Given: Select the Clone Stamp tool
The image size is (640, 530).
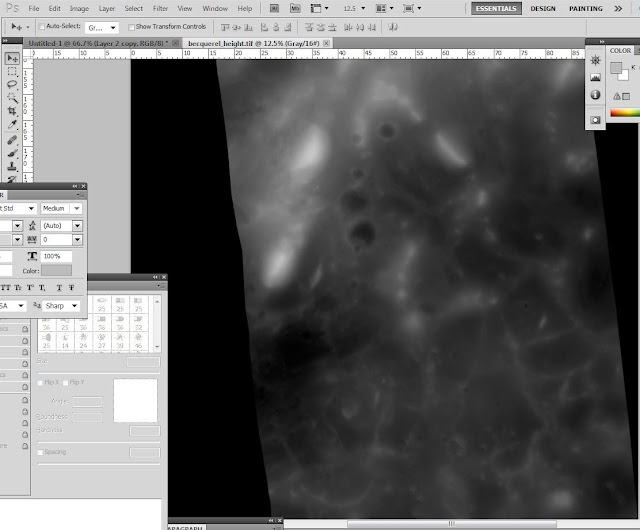Looking at the screenshot, I should point(12,167).
